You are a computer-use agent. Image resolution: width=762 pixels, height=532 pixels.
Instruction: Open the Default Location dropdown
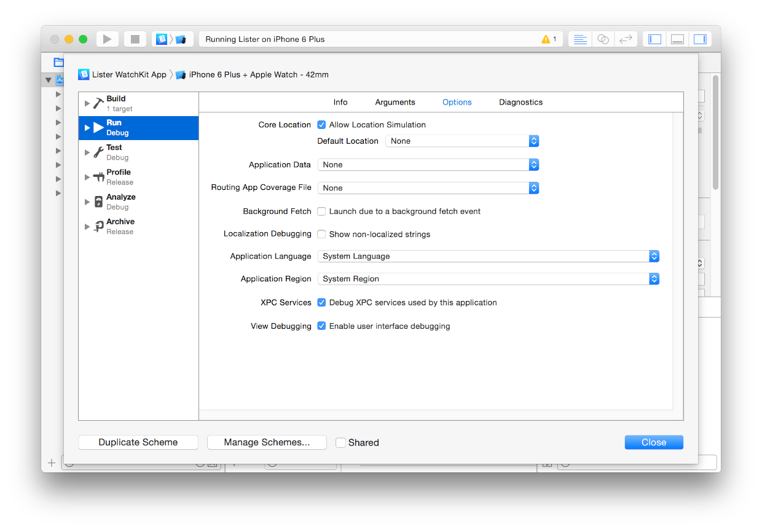[462, 141]
